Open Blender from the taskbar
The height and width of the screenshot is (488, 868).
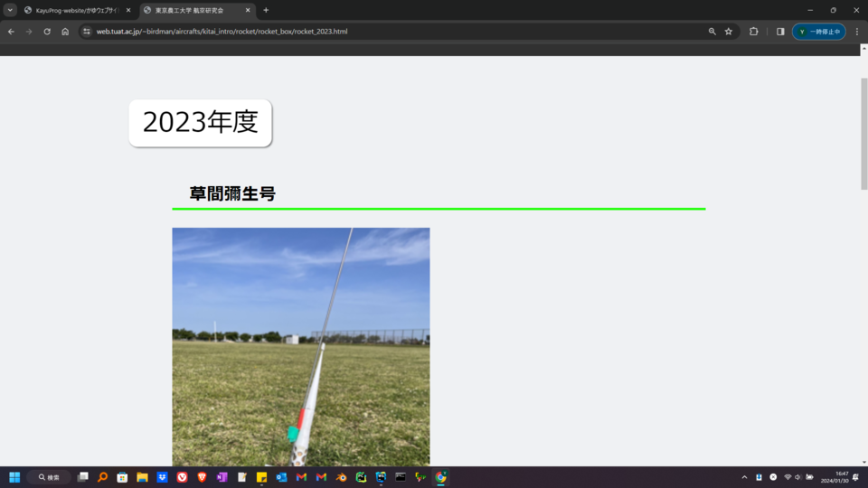click(341, 477)
